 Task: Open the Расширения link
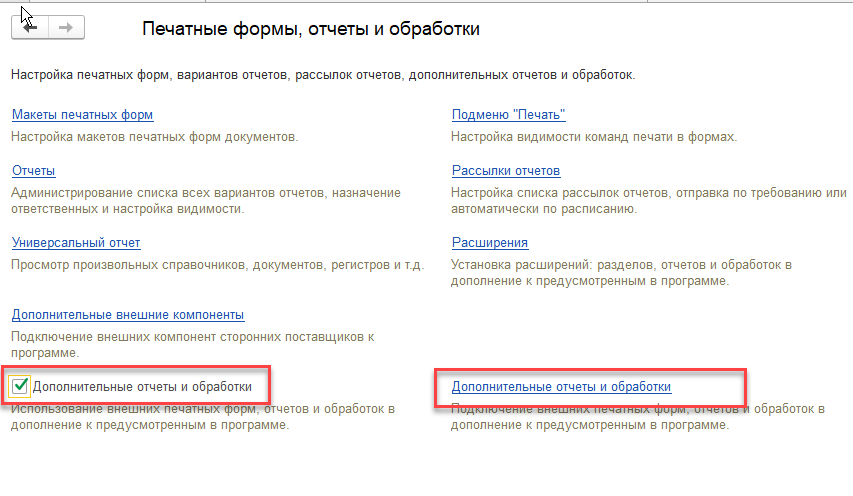tap(490, 243)
